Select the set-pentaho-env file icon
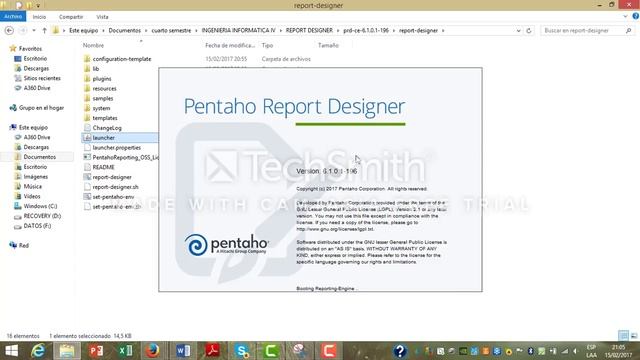Screen dimensions: 640x360 (87, 196)
